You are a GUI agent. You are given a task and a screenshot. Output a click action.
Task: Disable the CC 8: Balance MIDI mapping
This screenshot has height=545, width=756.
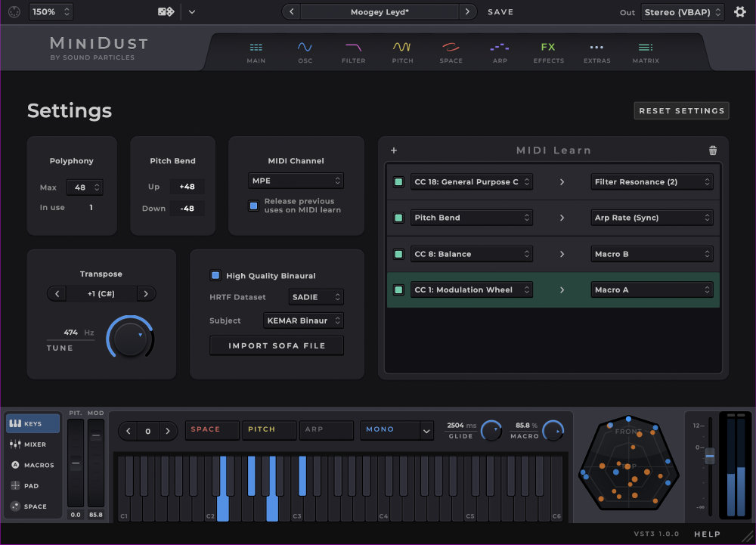pyautogui.click(x=398, y=254)
